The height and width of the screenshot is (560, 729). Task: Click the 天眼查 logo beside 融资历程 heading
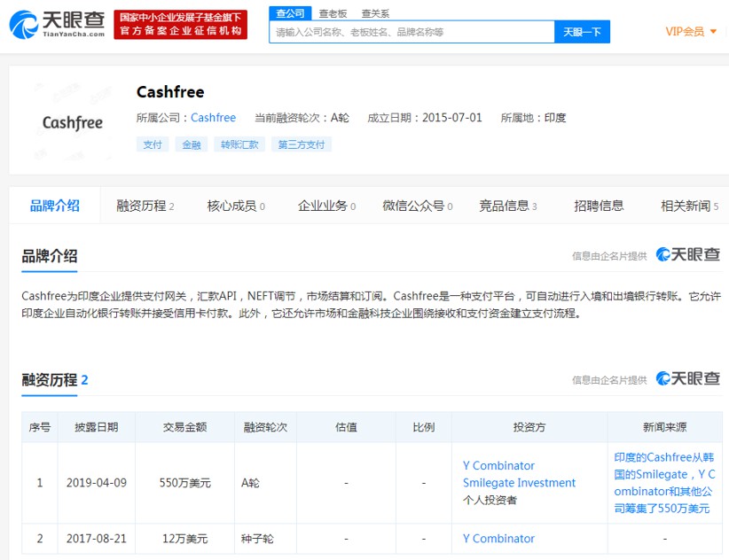(687, 378)
